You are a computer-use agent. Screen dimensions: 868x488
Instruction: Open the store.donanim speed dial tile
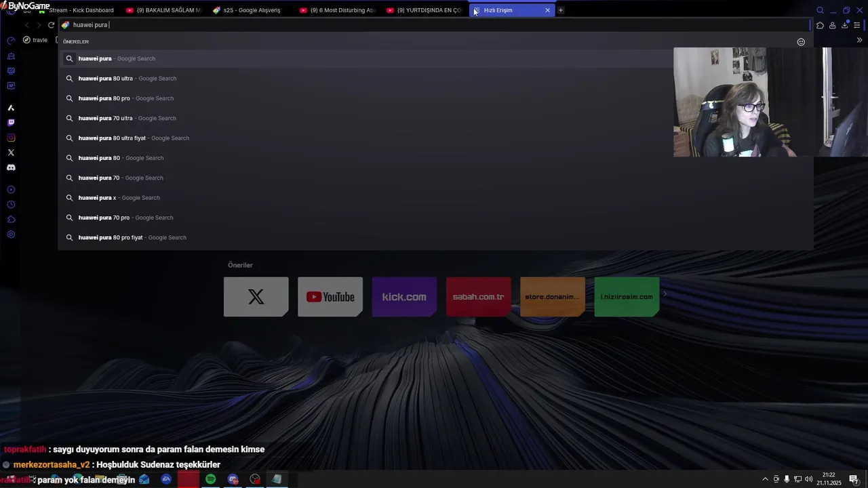click(x=553, y=297)
